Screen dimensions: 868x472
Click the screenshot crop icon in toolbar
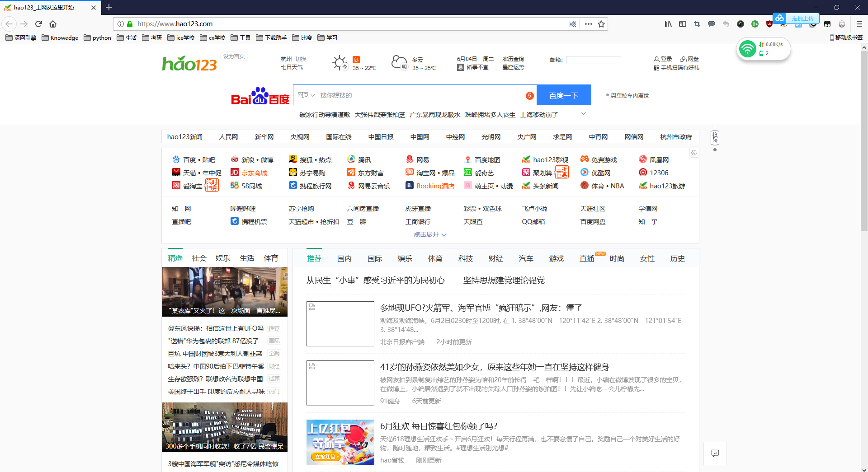(x=697, y=24)
